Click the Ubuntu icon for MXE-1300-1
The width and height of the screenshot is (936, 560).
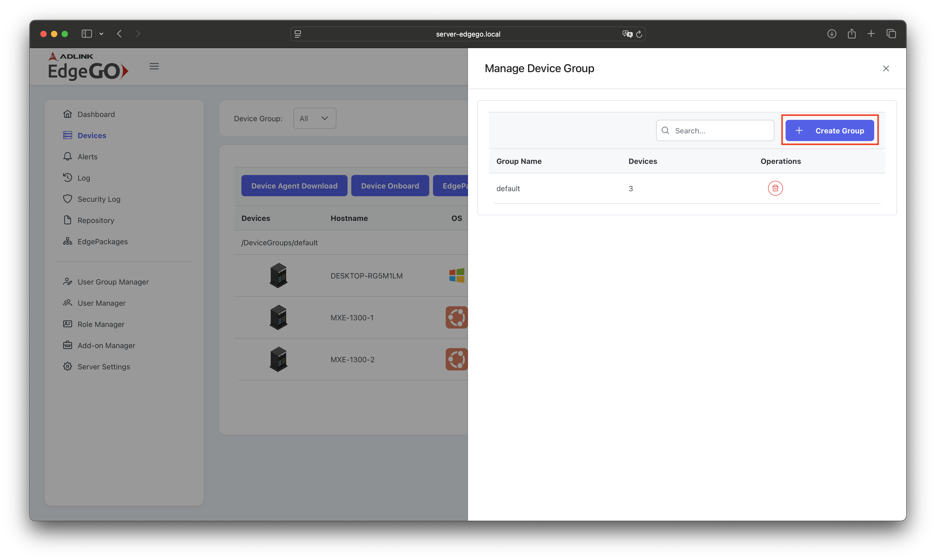point(457,317)
